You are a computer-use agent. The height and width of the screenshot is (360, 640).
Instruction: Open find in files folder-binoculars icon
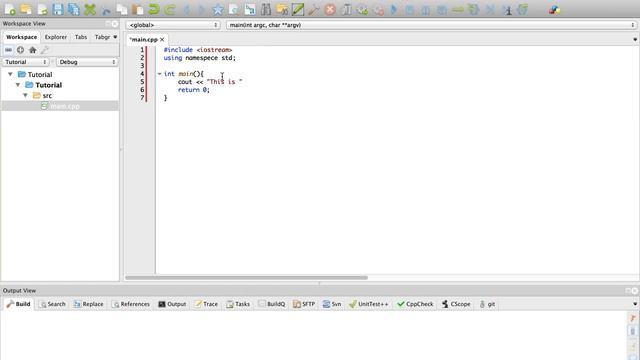[282, 9]
